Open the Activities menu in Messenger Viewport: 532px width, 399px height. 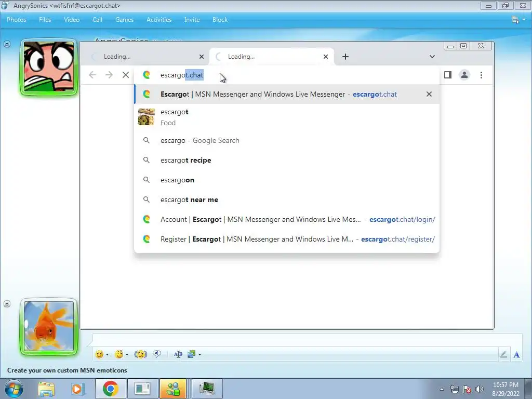click(x=159, y=20)
